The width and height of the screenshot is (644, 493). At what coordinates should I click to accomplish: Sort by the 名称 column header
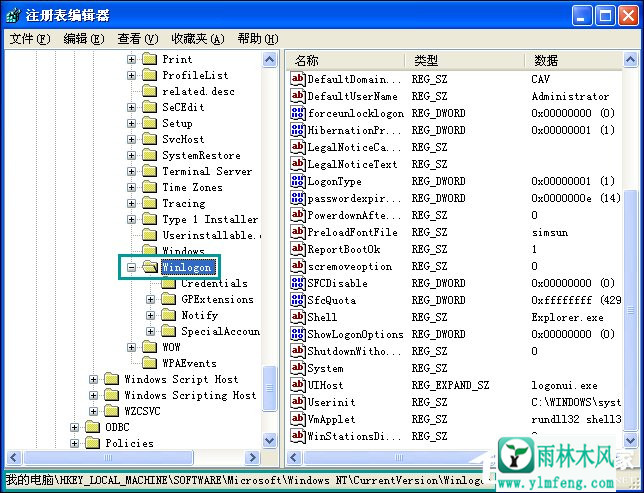(x=345, y=61)
